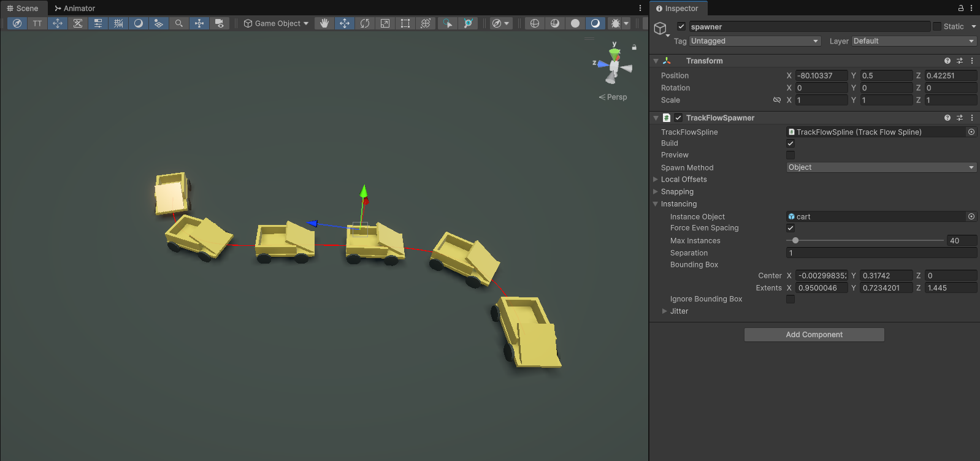Viewport: 980px width, 461px height.
Task: Click the Max Instances slider handle
Action: (x=795, y=241)
